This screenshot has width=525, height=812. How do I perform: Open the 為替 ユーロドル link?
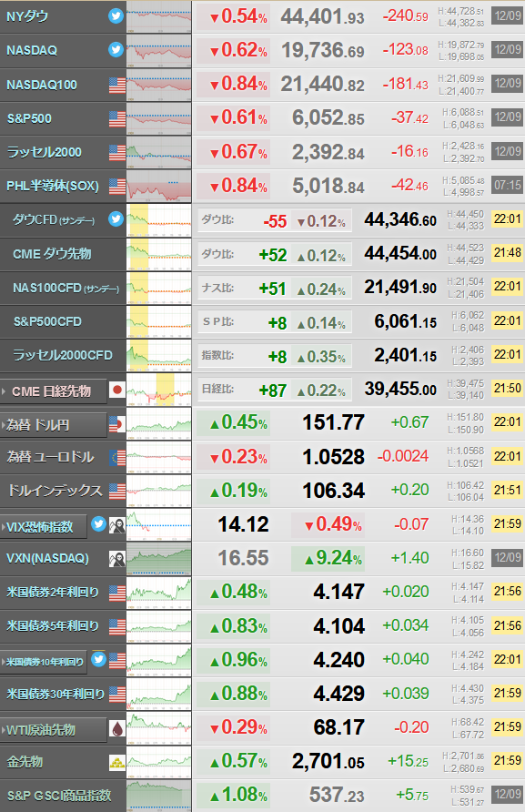point(50,457)
